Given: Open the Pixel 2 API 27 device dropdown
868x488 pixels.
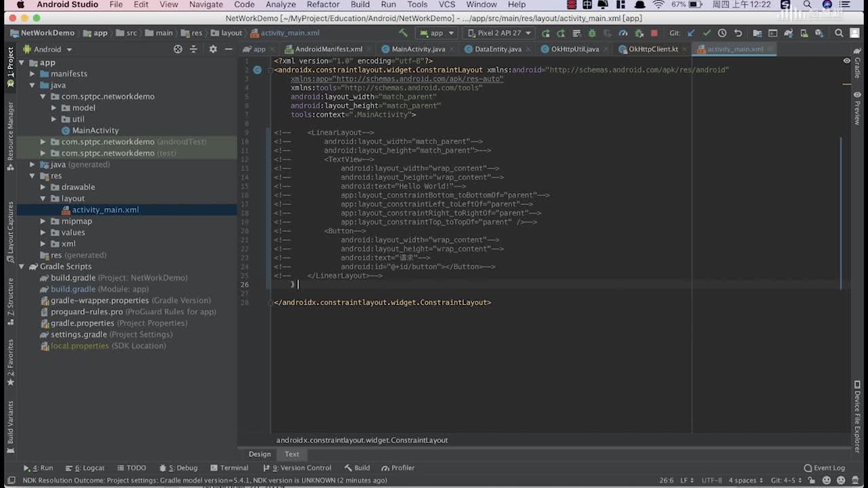Looking at the screenshot, I should (499, 33).
